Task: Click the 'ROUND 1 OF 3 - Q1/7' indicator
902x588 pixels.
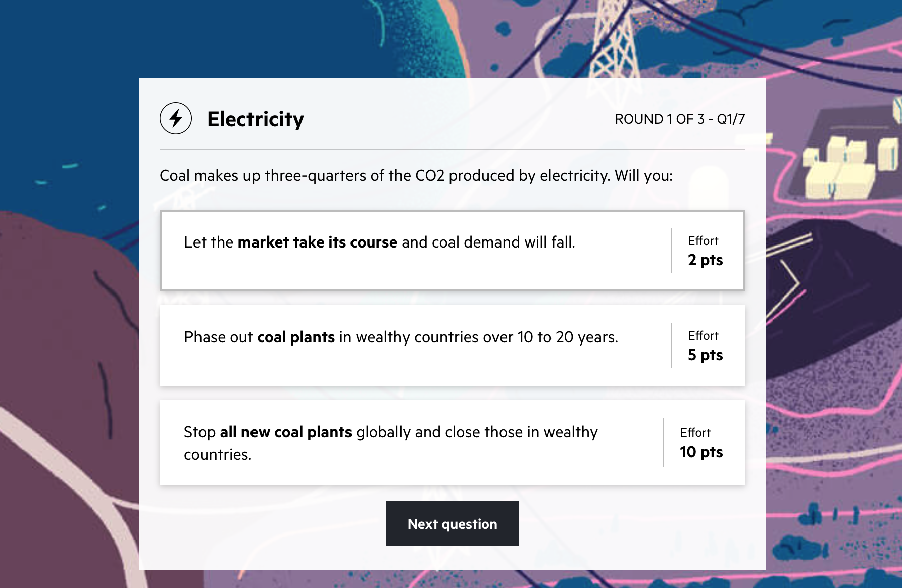Action: pyautogui.click(x=680, y=119)
